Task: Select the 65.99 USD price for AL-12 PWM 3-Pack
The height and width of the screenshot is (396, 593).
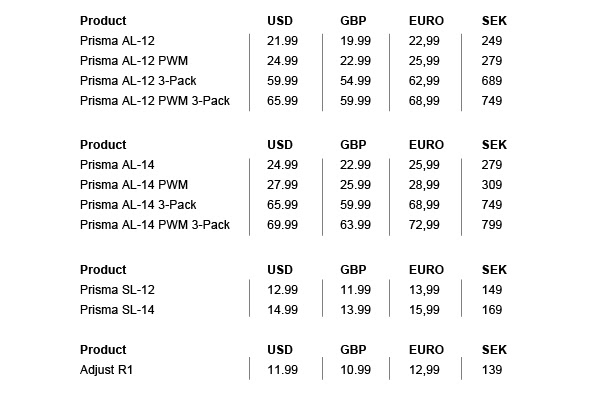Action: point(283,101)
